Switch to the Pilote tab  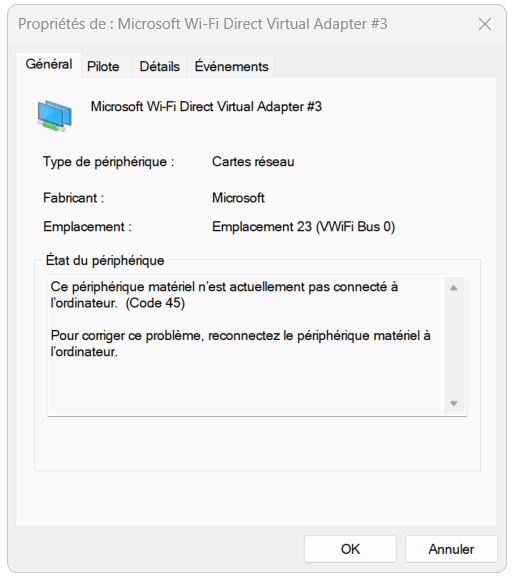pos(103,67)
